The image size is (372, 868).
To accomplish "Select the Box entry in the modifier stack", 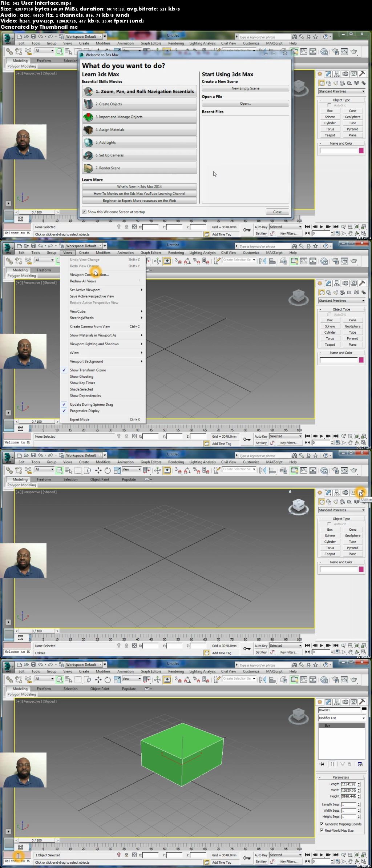I will (x=341, y=726).
